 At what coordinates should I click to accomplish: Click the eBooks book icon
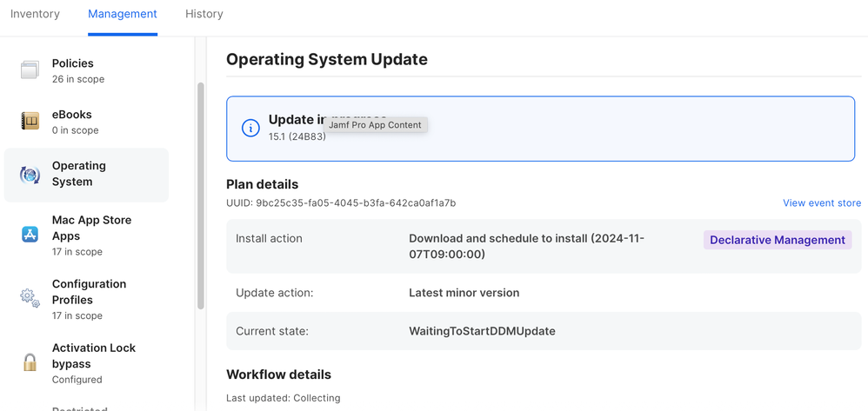tap(30, 121)
